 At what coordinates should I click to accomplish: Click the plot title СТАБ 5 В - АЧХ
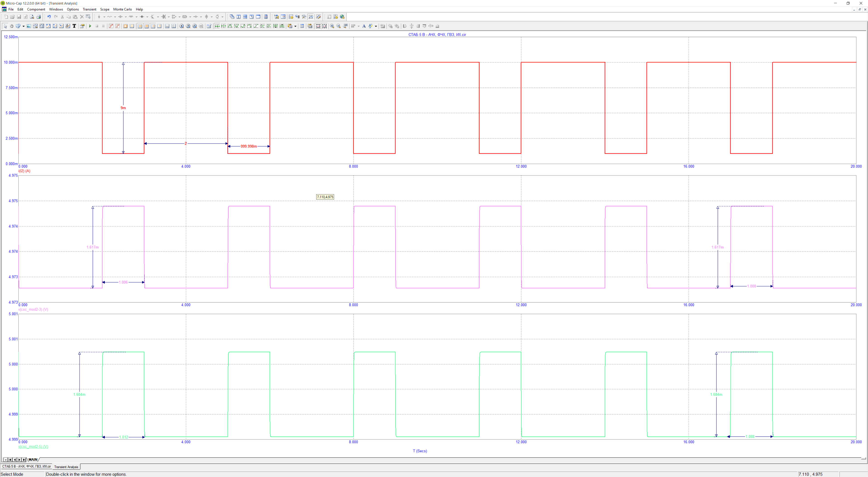[x=437, y=34]
